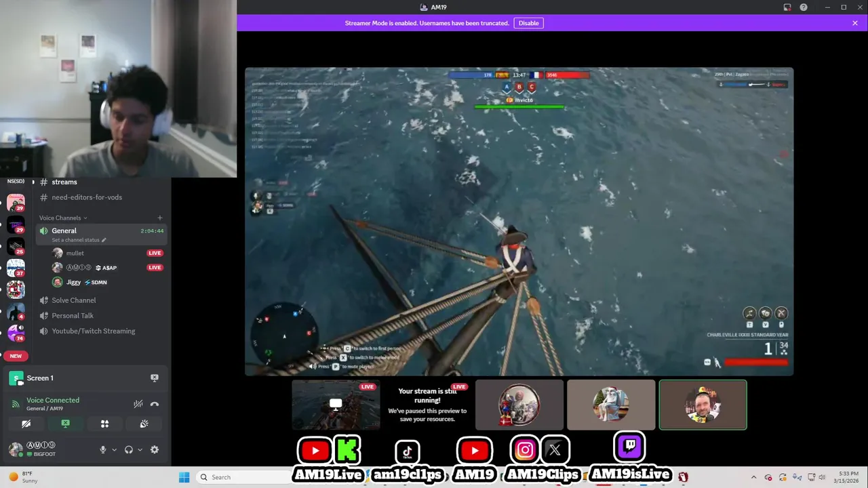This screenshot has width=868, height=488.
Task: Open server with the 25 notification badge
Action: point(16,246)
